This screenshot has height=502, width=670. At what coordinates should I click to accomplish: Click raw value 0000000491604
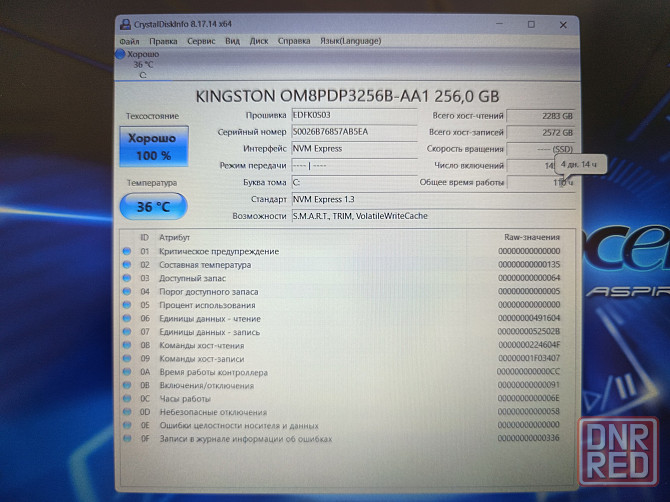(x=529, y=318)
